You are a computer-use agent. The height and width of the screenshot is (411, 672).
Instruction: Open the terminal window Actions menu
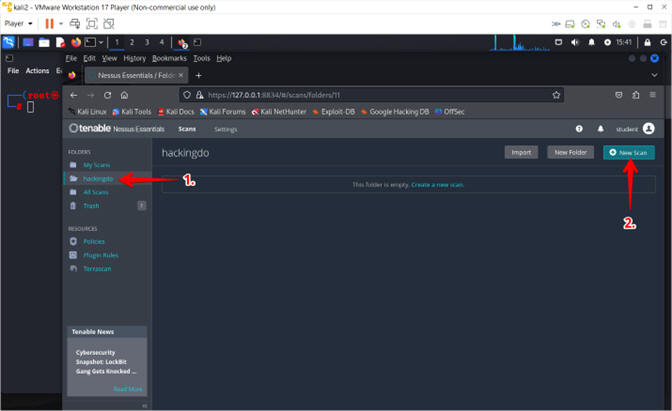37,71
